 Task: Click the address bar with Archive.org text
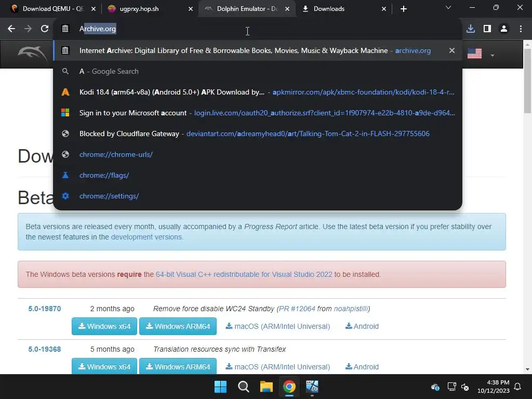(258, 29)
